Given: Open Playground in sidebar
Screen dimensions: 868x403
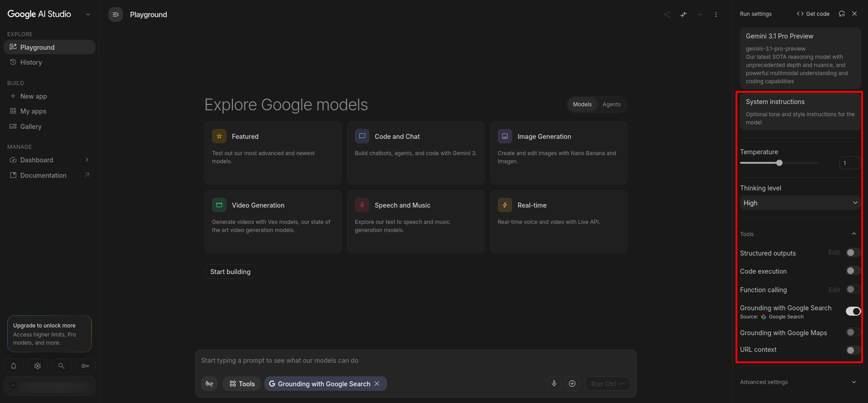Looking at the screenshot, I should 50,47.
